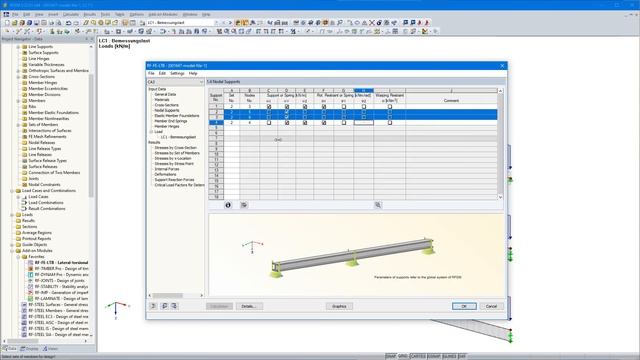Click the RF-STEEL Surfaces module icon
640x360 pixels.
(x=24, y=304)
